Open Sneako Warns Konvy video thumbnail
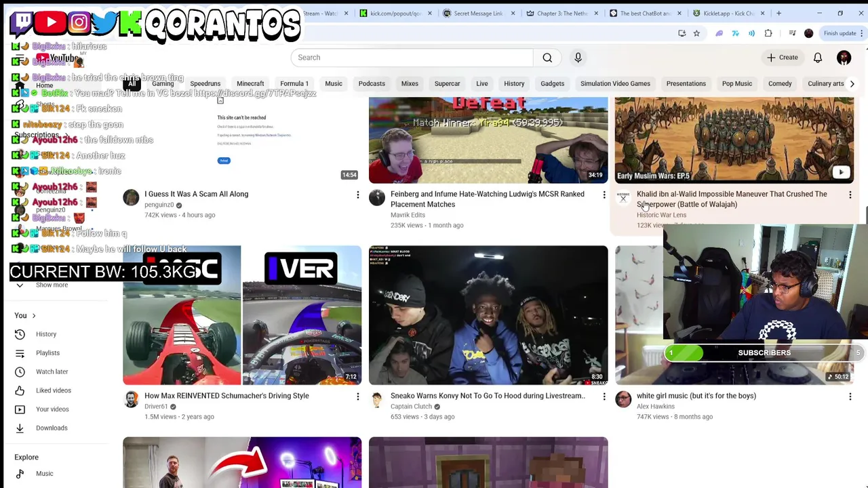The width and height of the screenshot is (868, 488). [488, 315]
